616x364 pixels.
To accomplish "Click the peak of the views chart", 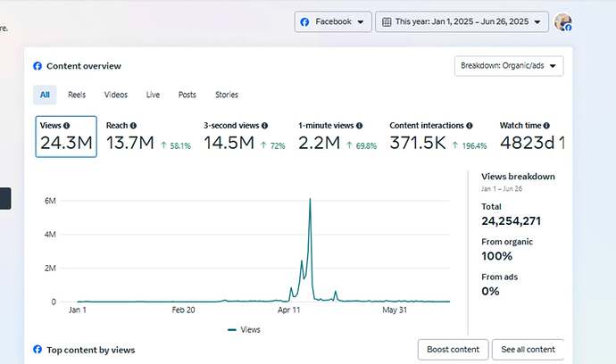I will 310,199.
